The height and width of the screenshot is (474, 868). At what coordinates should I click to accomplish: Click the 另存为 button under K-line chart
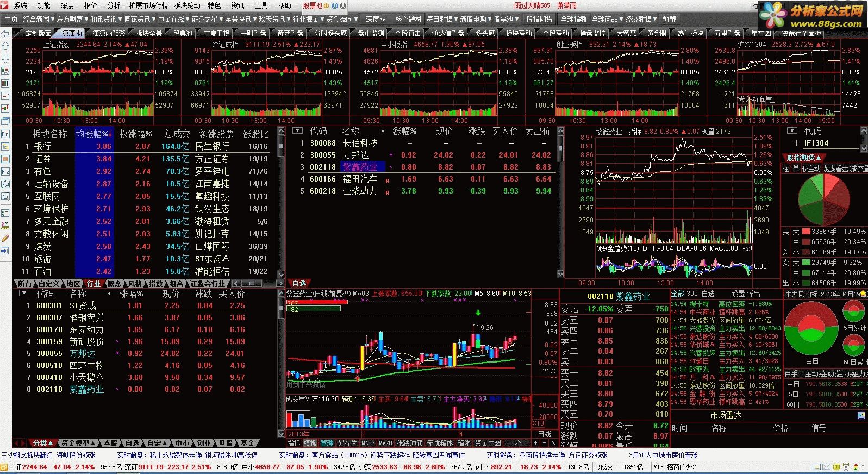pyautogui.click(x=347, y=443)
